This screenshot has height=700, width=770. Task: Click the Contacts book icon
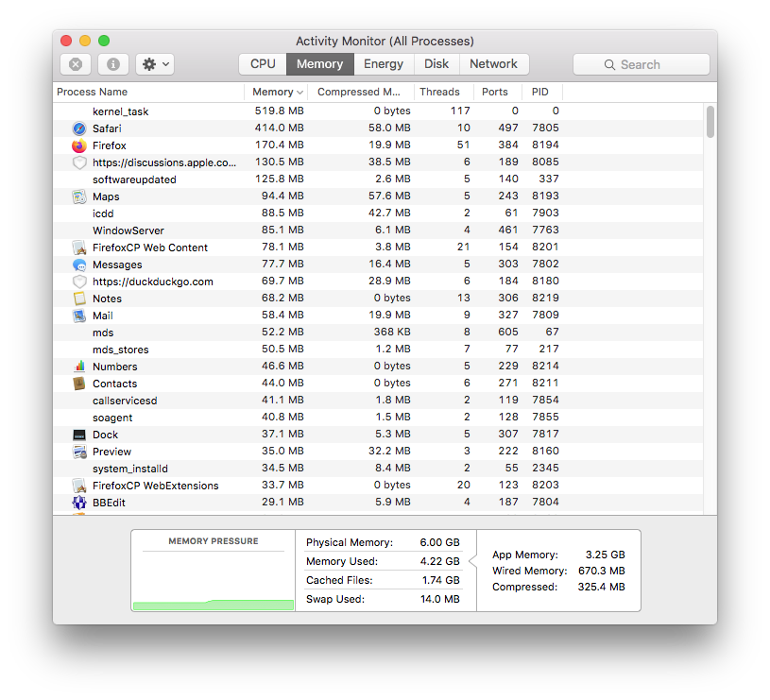click(79, 384)
